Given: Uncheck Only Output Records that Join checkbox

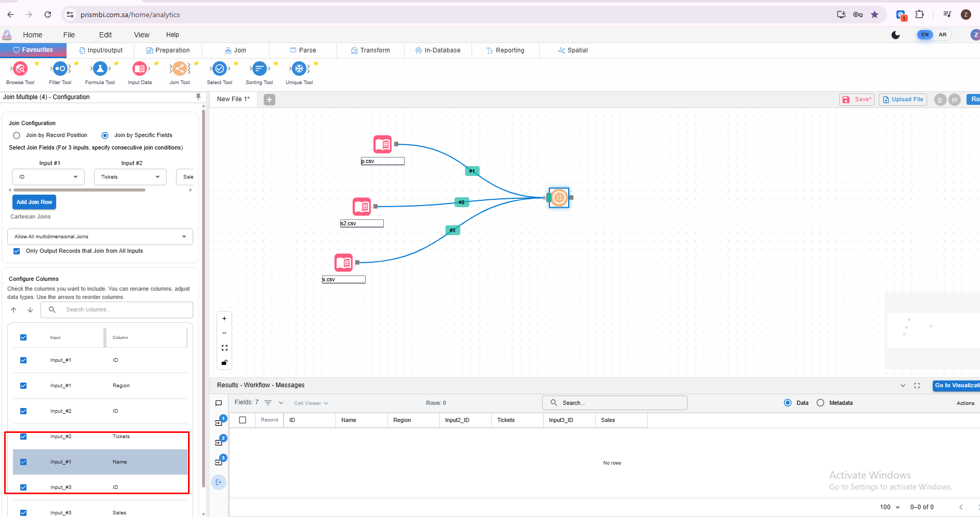Looking at the screenshot, I should point(17,251).
